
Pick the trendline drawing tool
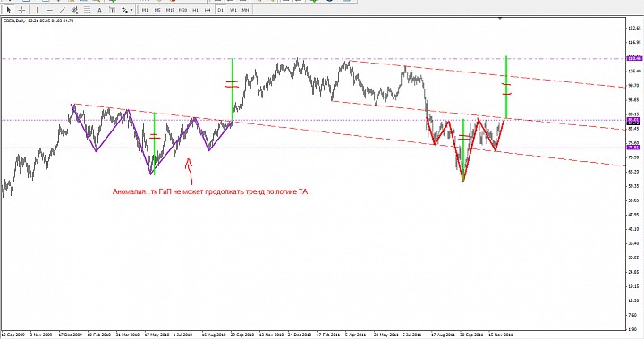63,10
